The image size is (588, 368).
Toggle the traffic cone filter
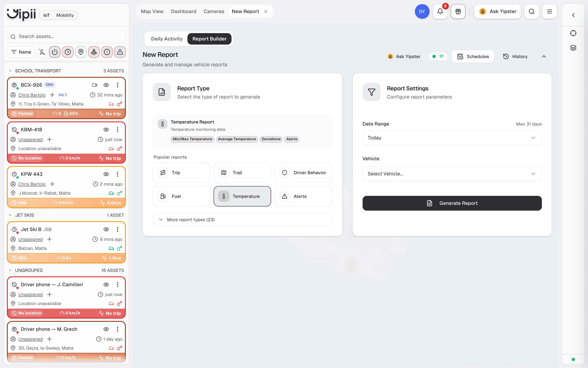pos(94,52)
